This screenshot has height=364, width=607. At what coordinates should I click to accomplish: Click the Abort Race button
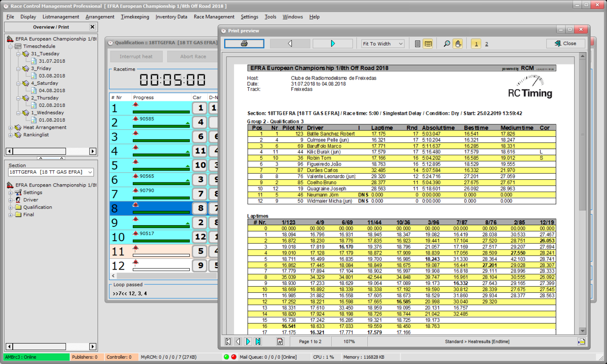193,56
